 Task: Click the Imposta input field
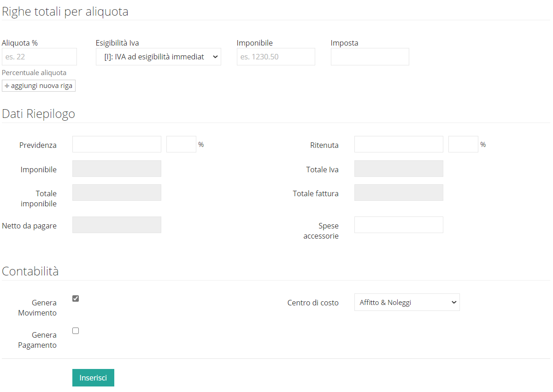tap(370, 57)
